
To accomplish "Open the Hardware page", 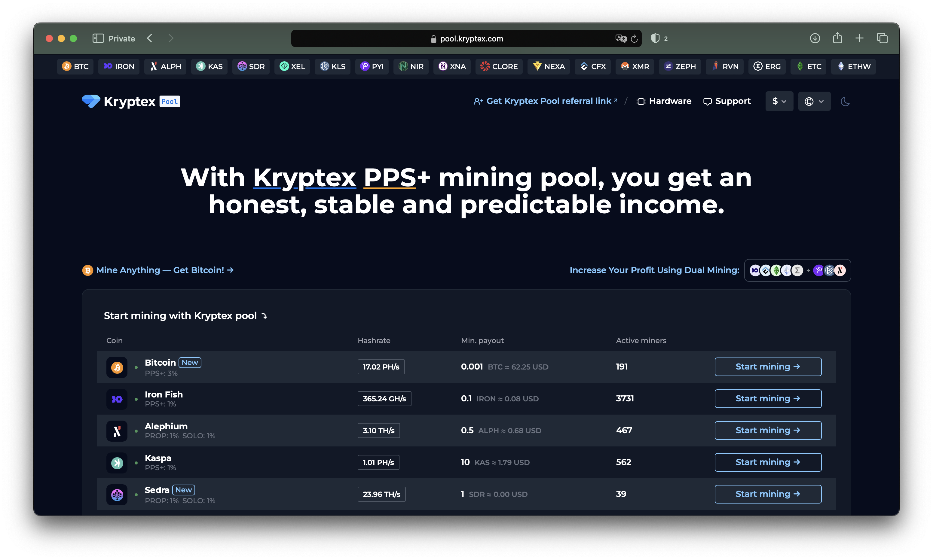I will [663, 101].
